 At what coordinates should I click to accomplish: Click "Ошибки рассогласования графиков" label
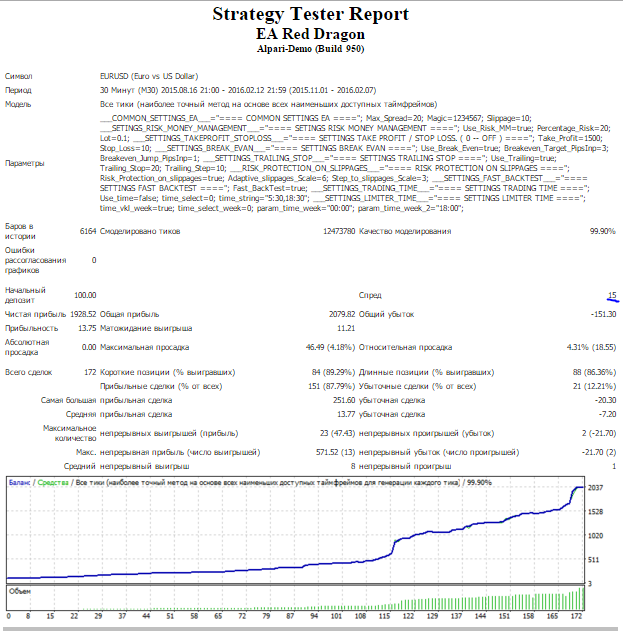click(35, 260)
